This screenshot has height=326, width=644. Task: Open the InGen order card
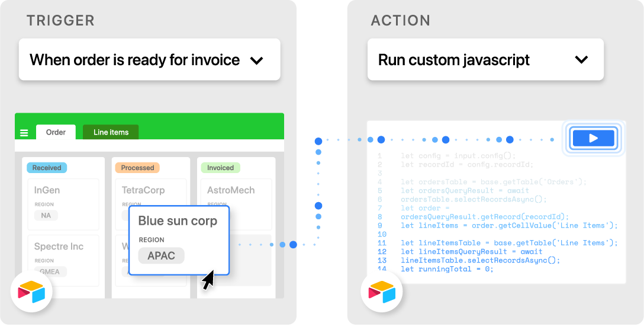click(63, 204)
